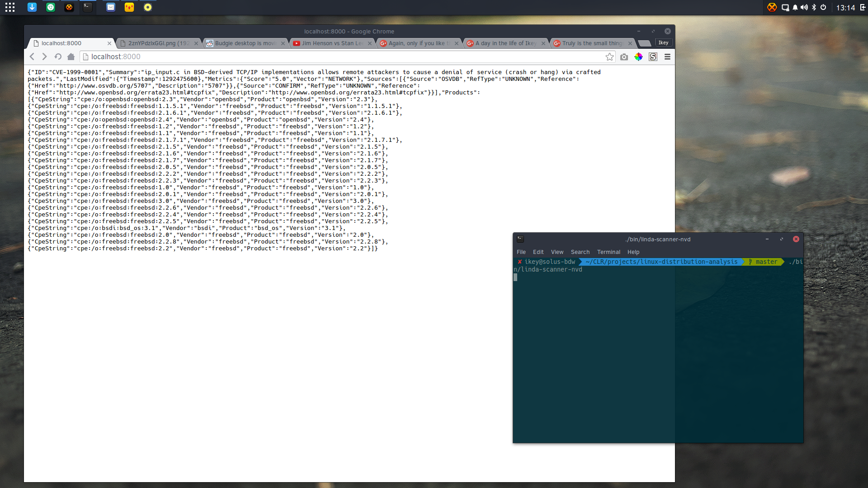Switch to the 'Again, only if you like' tab
Viewport: 868px width, 488px height.
pyautogui.click(x=419, y=43)
